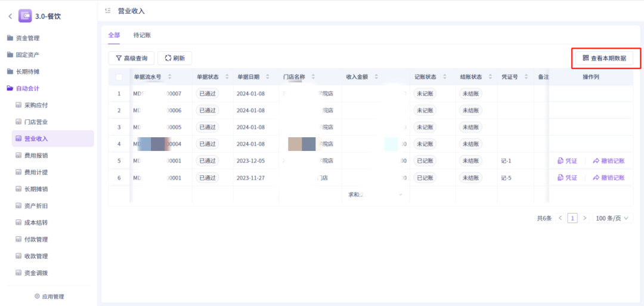The height and width of the screenshot is (306, 644).
Task: Click 查看本期数据 button
Action: pyautogui.click(x=605, y=58)
